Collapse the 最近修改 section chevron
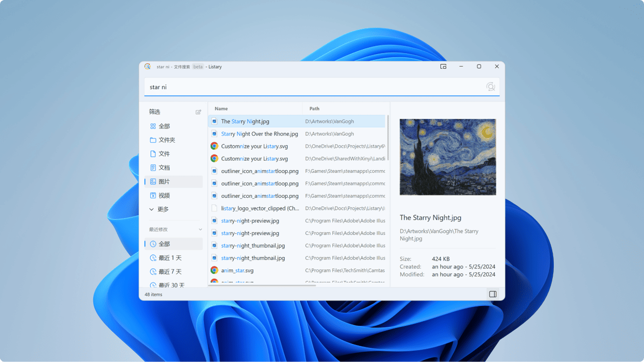The height and width of the screenshot is (362, 644). (200, 229)
